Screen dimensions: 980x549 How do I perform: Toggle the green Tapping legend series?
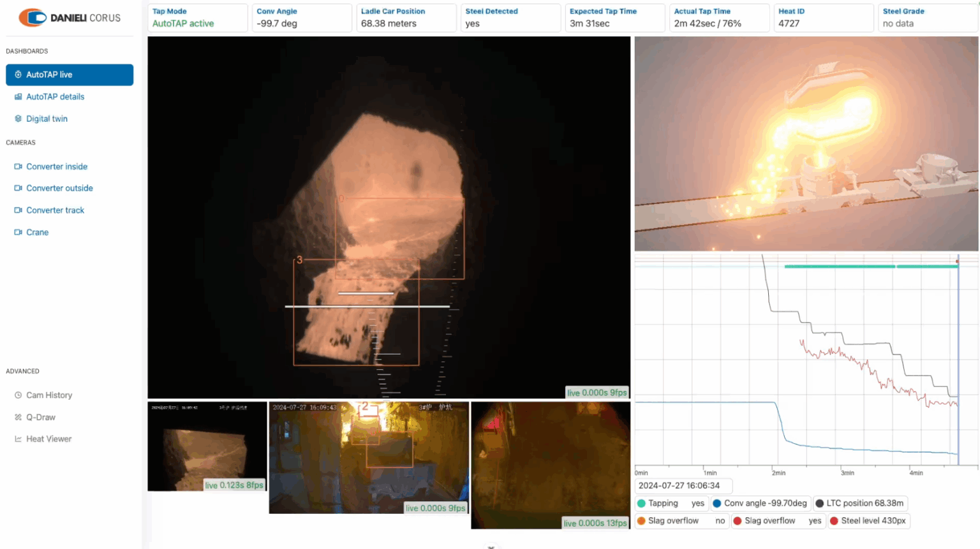[641, 503]
